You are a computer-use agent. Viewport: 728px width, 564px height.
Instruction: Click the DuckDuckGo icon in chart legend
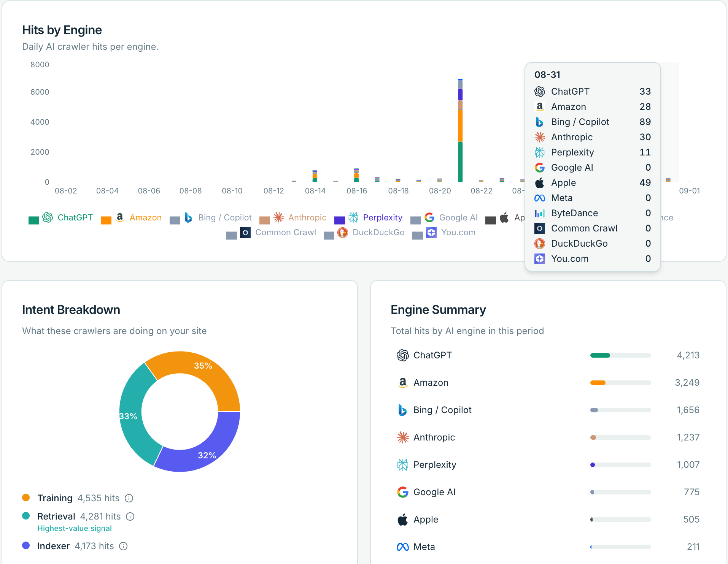coord(343,233)
